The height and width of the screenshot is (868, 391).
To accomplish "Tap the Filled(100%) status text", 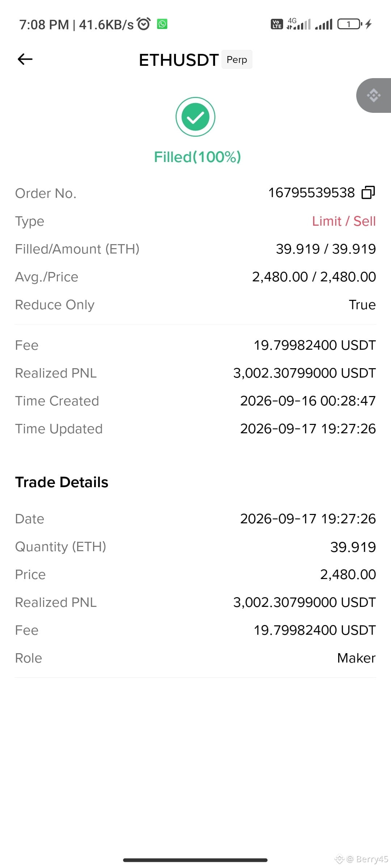I will coord(197,157).
